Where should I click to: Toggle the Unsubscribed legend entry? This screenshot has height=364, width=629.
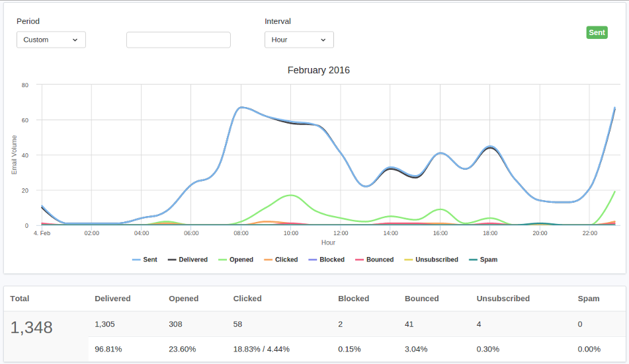[431, 260]
